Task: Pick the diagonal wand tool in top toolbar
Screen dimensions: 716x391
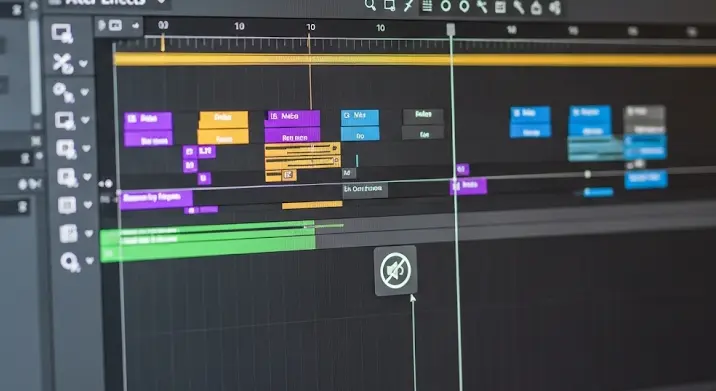Action: pyautogui.click(x=408, y=5)
